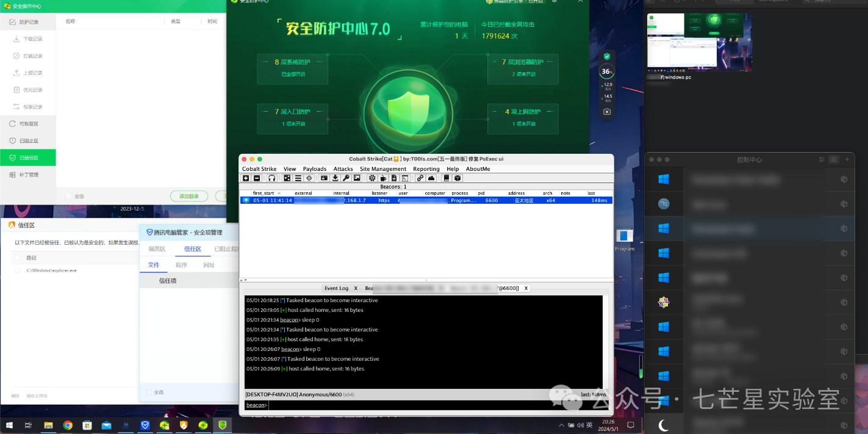Open 已阻止区 in 安全操作中心 sidebar
868x434 pixels.
pos(28,140)
